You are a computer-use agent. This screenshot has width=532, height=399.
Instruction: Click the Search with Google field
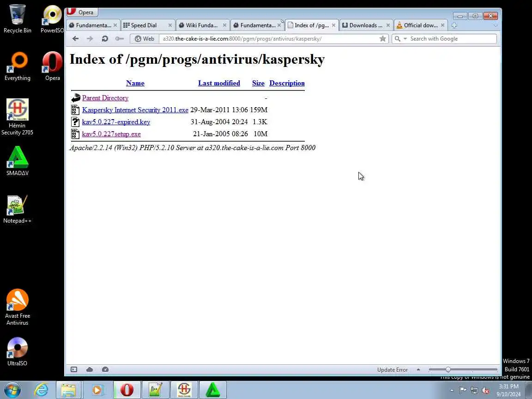point(452,39)
